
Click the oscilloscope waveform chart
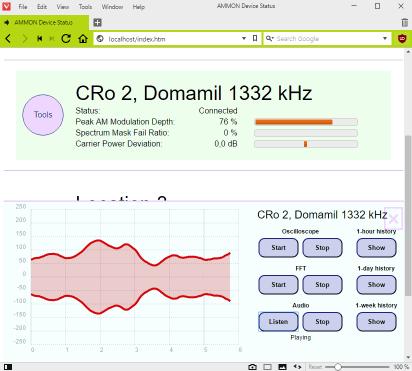click(x=135, y=277)
